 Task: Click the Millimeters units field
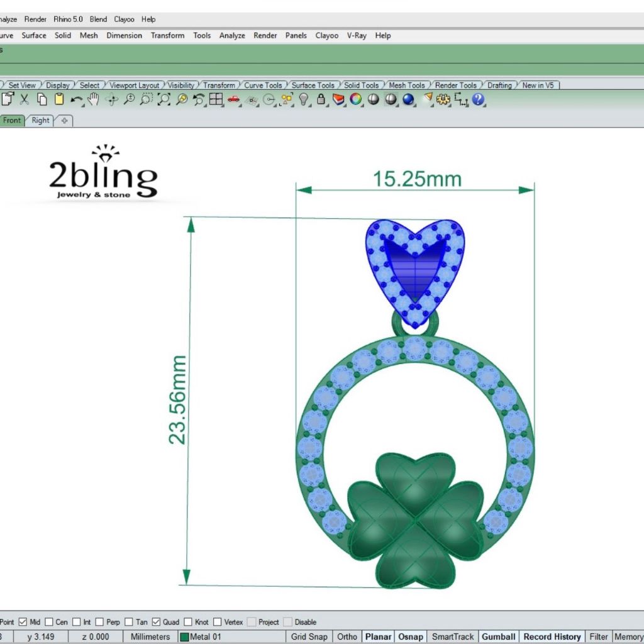tap(150, 636)
